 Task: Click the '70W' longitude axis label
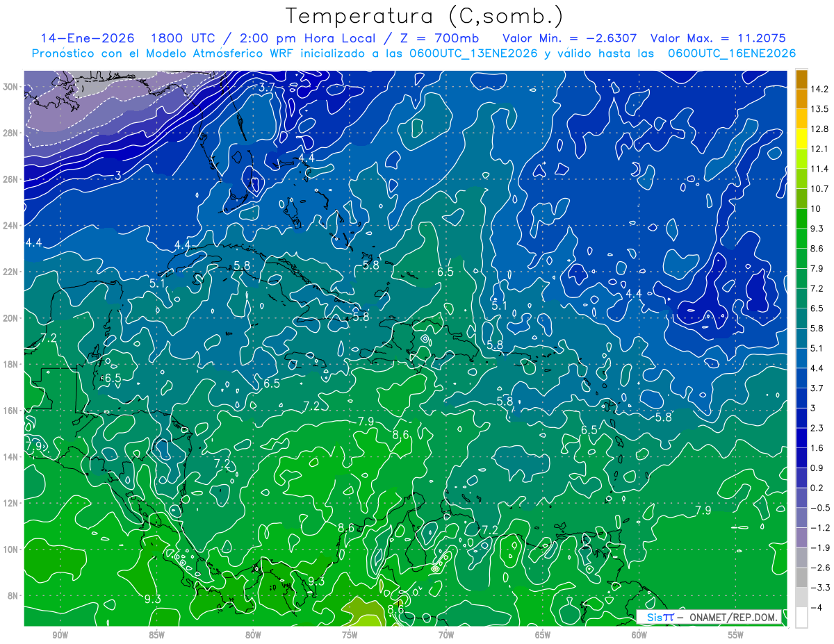446,635
